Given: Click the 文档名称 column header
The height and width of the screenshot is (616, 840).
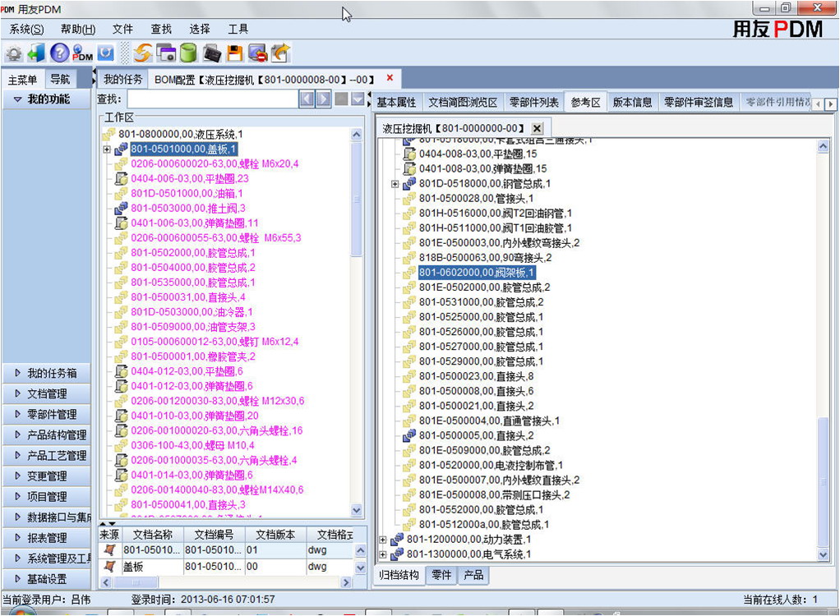Looking at the screenshot, I should coord(153,535).
